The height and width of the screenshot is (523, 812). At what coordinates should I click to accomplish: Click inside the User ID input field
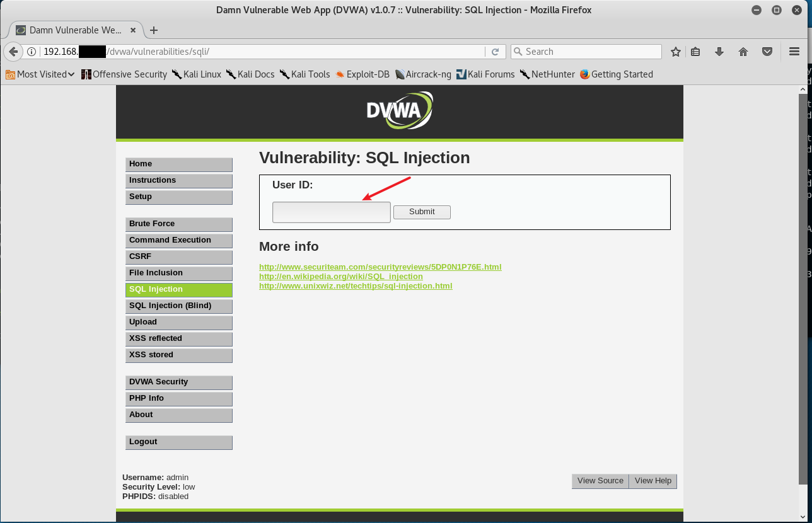click(x=331, y=212)
